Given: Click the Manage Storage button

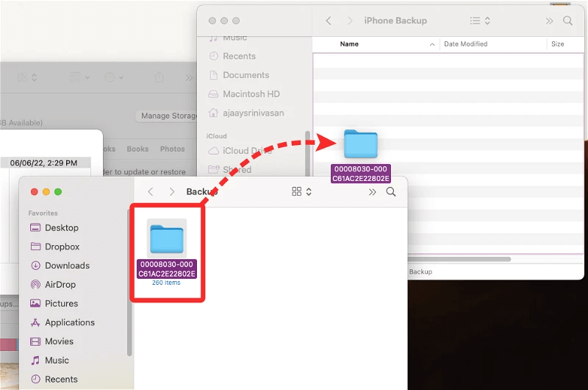Looking at the screenshot, I should [x=167, y=116].
